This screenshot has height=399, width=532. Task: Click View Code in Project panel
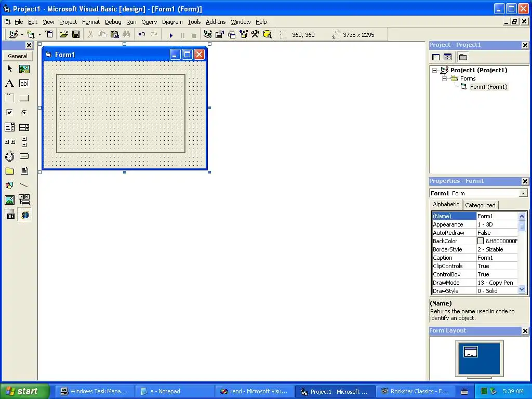tap(436, 57)
